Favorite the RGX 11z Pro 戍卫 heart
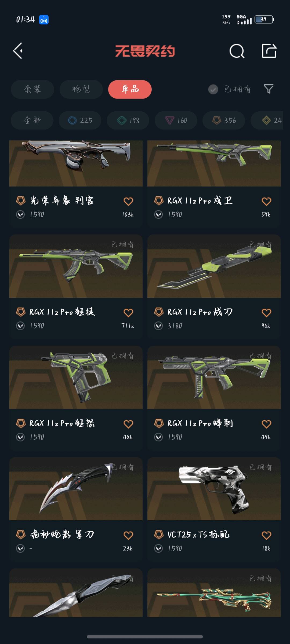The height and width of the screenshot is (644, 290). (266, 201)
